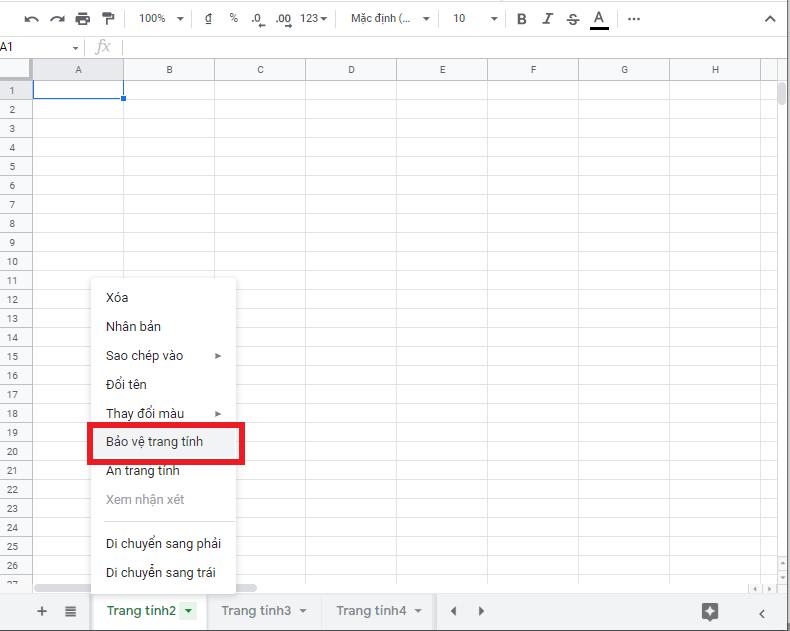Viewport: 790px width, 631px height.
Task: Click the select-all corner box
Action: [16, 70]
